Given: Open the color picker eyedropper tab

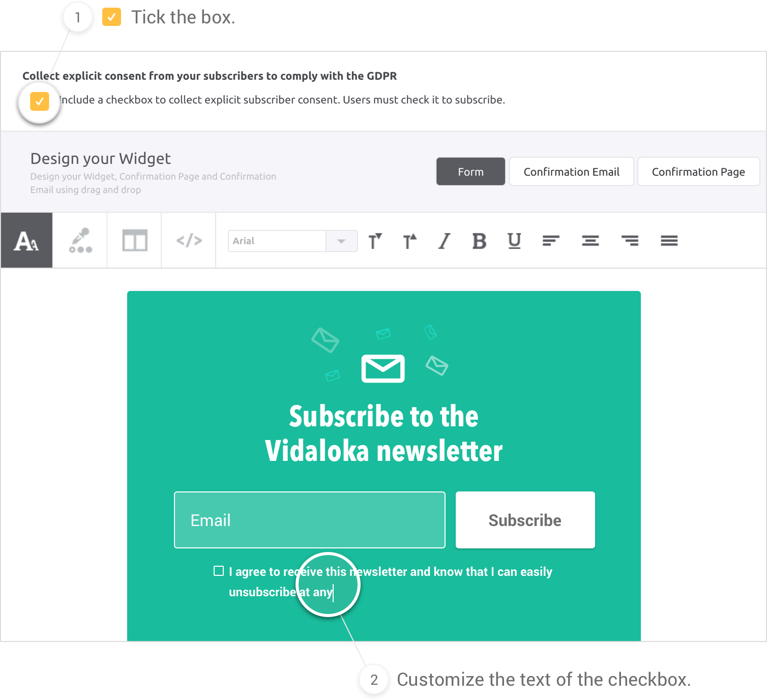Looking at the screenshot, I should pyautogui.click(x=80, y=240).
